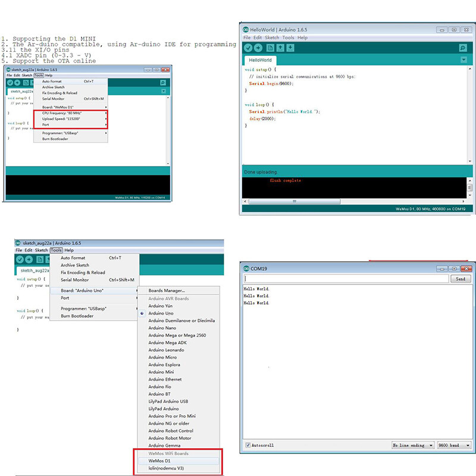
Task: Click New sketch icon in HelloWorld window
Action: (x=270, y=48)
